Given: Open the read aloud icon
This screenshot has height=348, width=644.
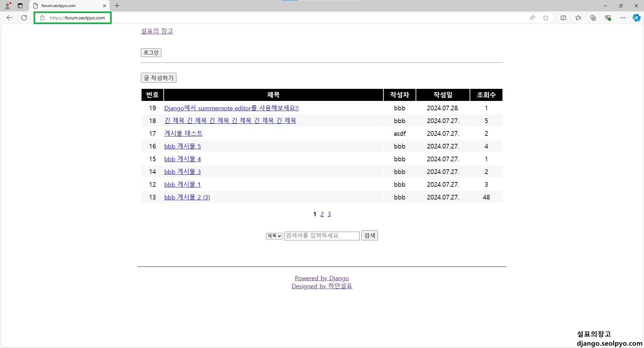Looking at the screenshot, I should click(532, 18).
